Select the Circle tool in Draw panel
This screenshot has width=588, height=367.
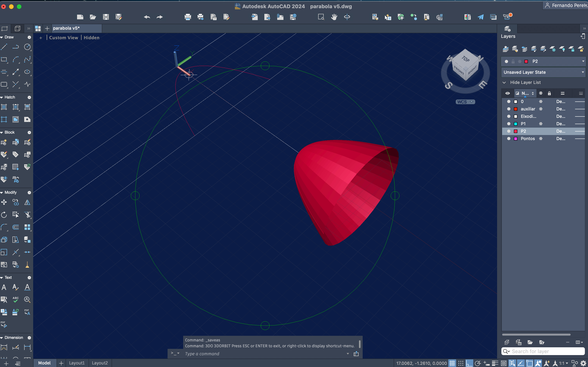tap(28, 47)
